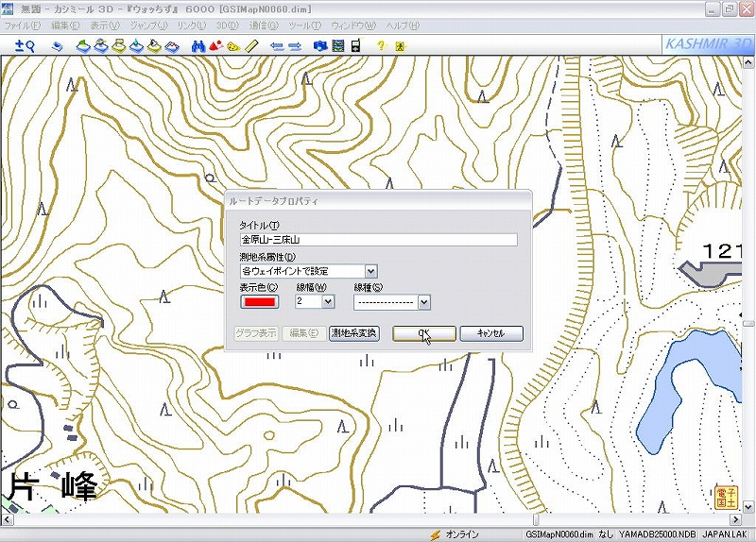Click the グラフ表示 button
This screenshot has width=756, height=542.
pos(256,333)
